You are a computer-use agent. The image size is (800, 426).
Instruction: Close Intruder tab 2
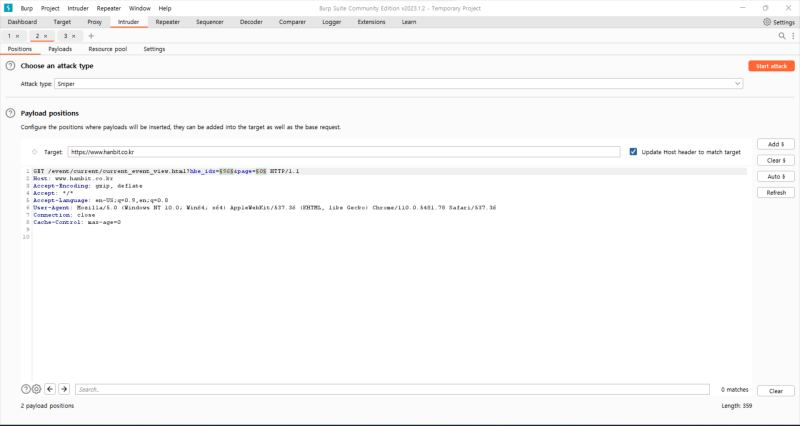(x=45, y=36)
